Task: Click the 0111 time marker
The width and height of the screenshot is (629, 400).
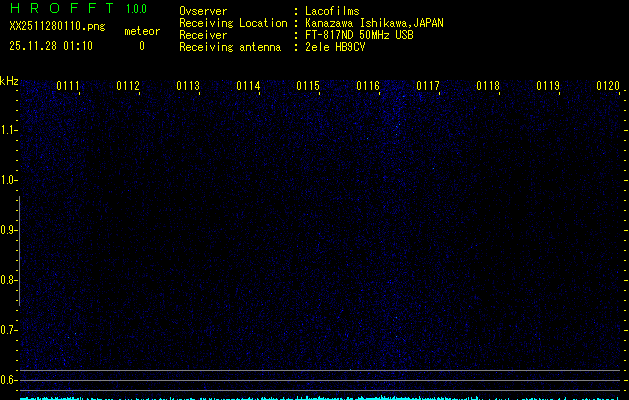Action: click(x=68, y=86)
